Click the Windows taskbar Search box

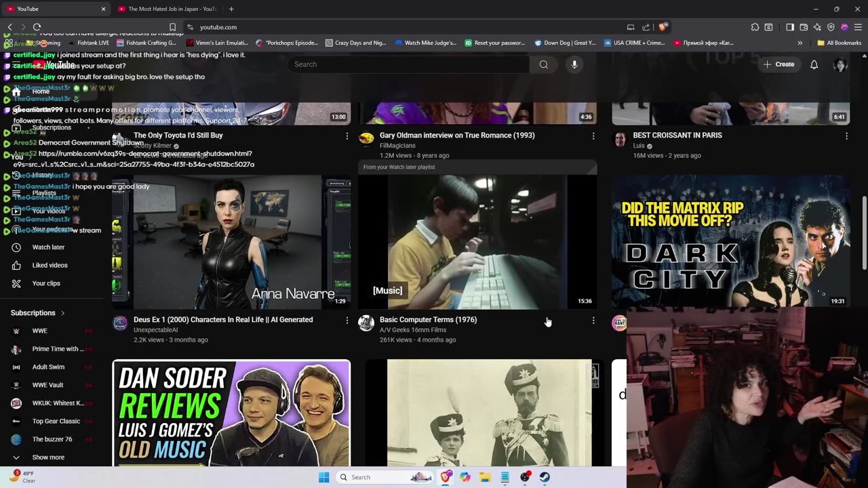point(385,477)
